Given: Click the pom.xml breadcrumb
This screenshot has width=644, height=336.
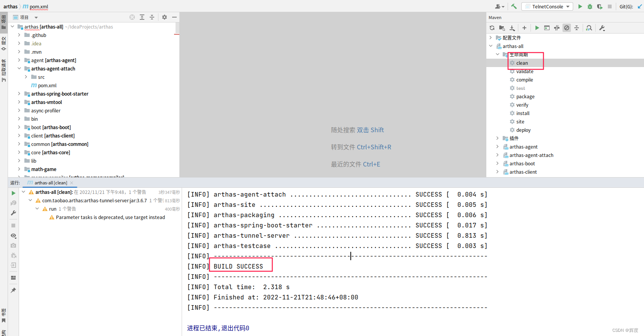Looking at the screenshot, I should point(35,6).
